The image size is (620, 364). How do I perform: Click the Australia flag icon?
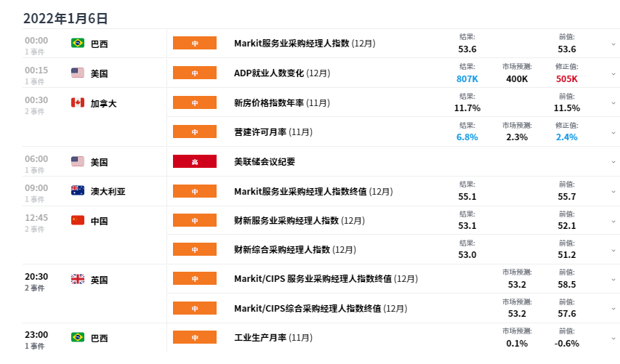click(x=78, y=191)
